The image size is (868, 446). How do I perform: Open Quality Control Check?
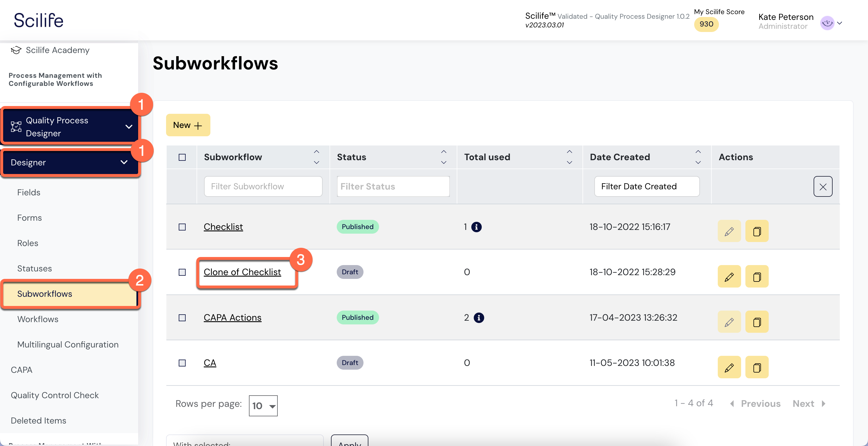(55, 395)
